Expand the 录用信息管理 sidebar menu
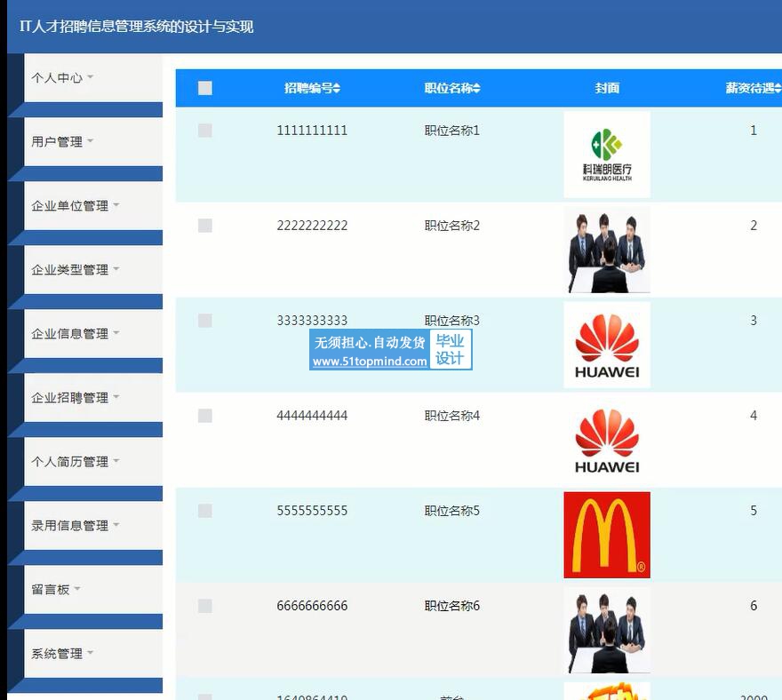The image size is (782, 700). tap(93, 526)
